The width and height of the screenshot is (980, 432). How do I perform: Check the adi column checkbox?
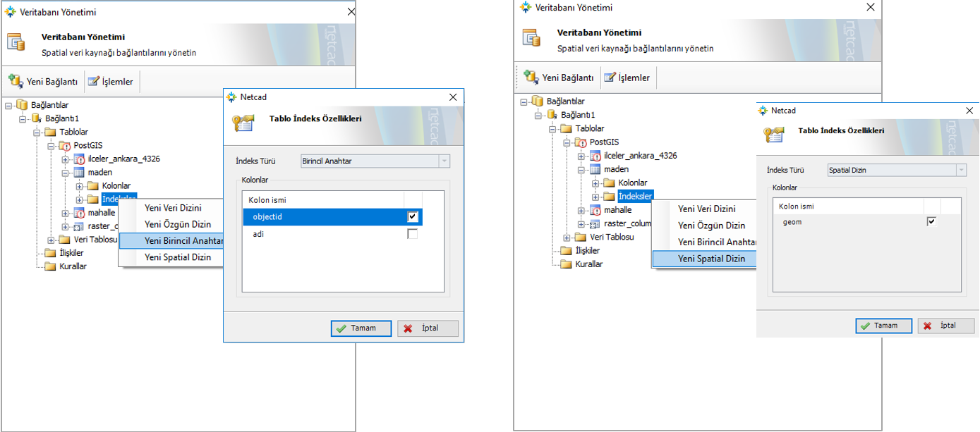click(413, 234)
